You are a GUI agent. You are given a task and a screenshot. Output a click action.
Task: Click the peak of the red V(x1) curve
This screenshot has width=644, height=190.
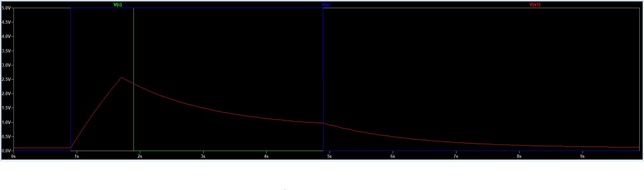(x=121, y=78)
